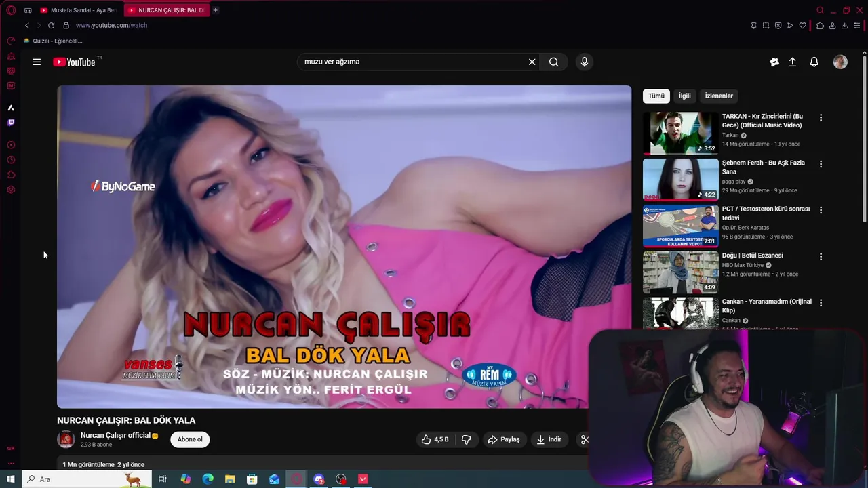This screenshot has height=488, width=868.
Task: Switch to Mustafa Sandal browser tab
Action: point(79,10)
